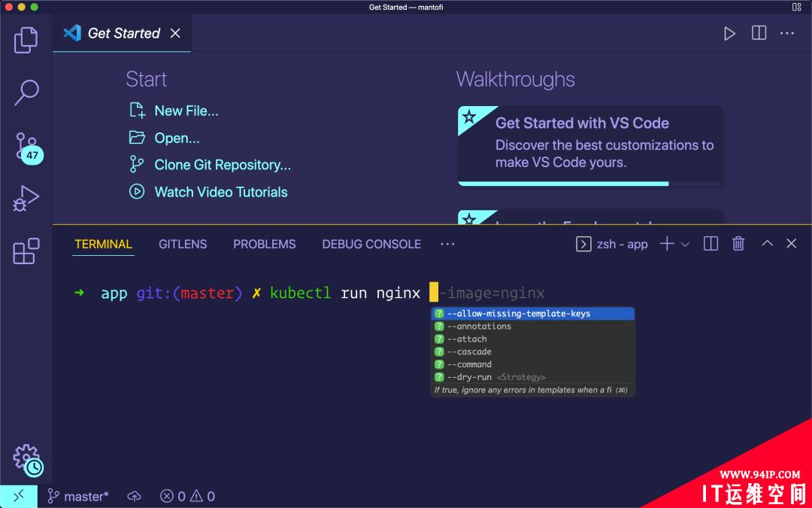
Task: Open the Manage gear menu
Action: pos(28,461)
